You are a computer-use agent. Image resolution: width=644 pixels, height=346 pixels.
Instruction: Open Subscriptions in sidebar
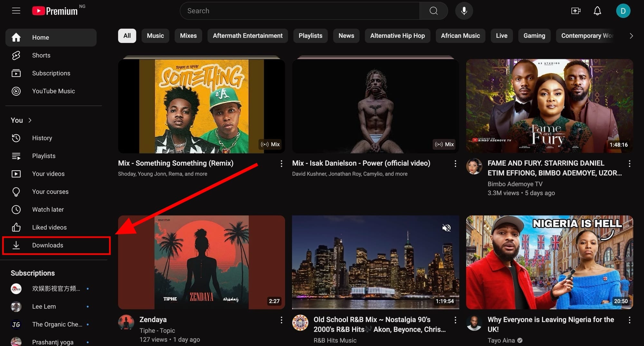pyautogui.click(x=51, y=73)
